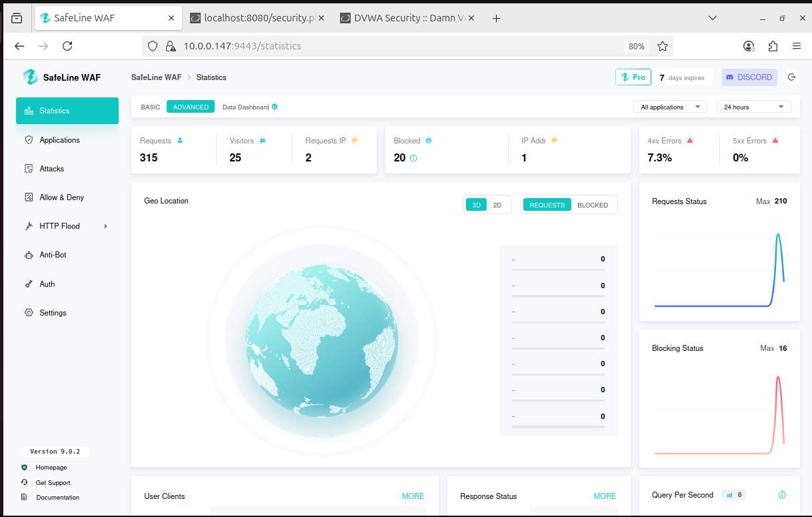Image resolution: width=812 pixels, height=517 pixels.
Task: Open the browser extensions icon
Action: point(773,46)
